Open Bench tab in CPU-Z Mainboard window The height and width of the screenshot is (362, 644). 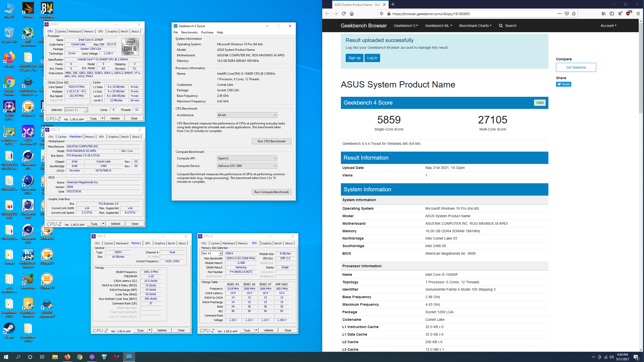click(125, 137)
